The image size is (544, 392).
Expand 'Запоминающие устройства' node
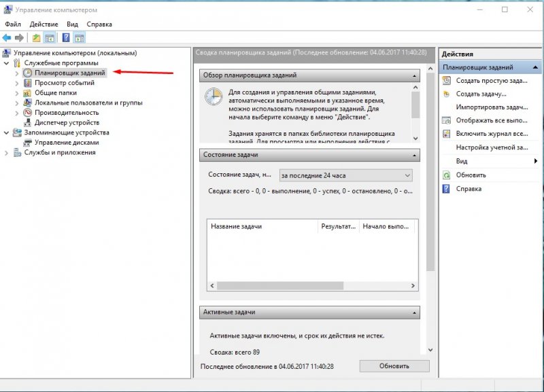[x=6, y=132]
